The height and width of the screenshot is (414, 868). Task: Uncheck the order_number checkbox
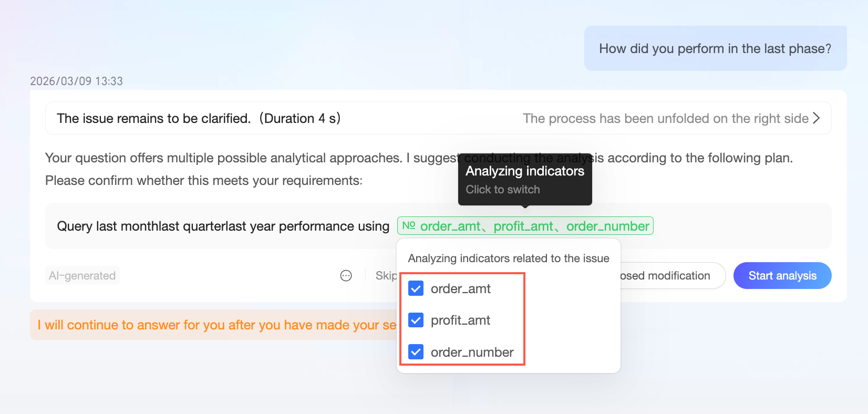[416, 352]
